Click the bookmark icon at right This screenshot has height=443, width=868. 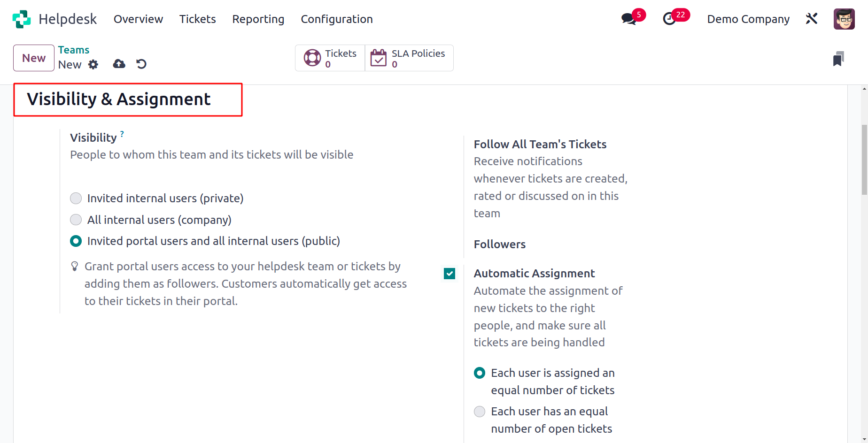pyautogui.click(x=838, y=59)
